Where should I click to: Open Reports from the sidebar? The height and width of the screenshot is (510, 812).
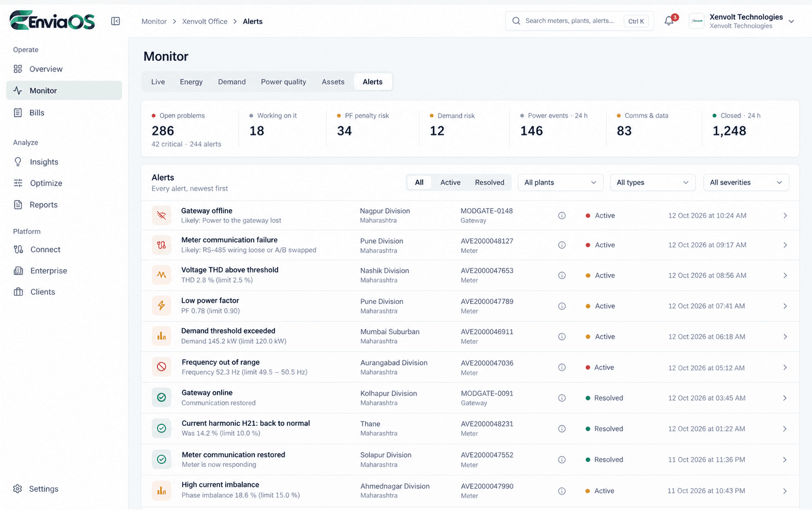click(64, 205)
